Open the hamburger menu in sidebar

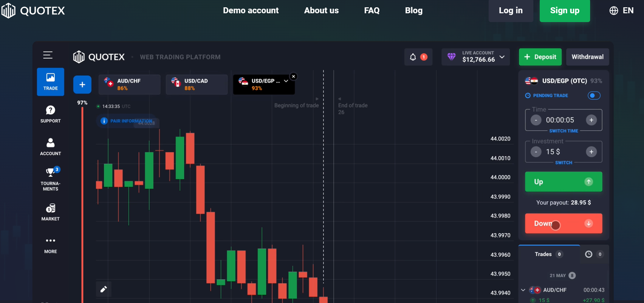[x=48, y=55]
